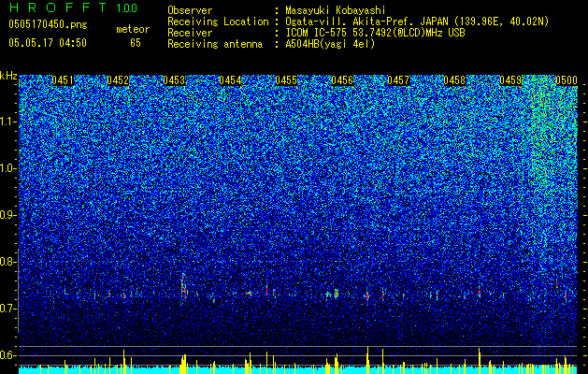Click the 'Observer' field label
This screenshot has width=588, height=374.
pos(190,10)
